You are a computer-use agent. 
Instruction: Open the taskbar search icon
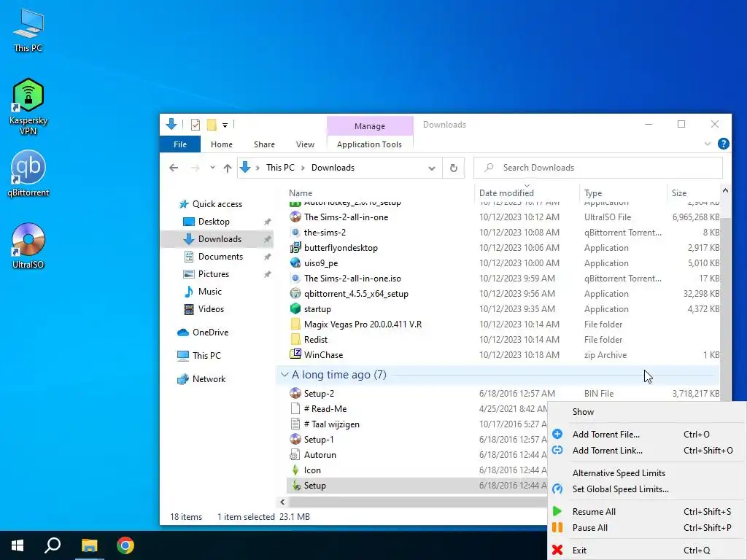pyautogui.click(x=53, y=545)
